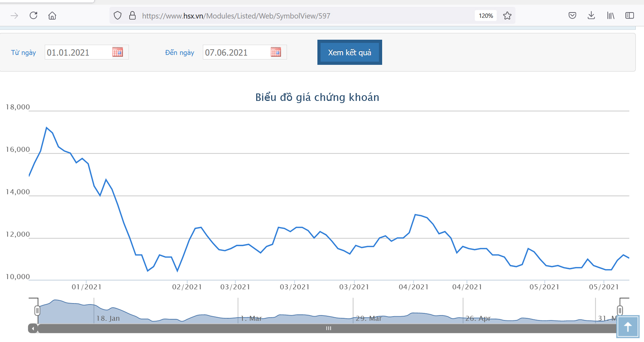644x342 pixels.
Task: Click the Từ ngày date field
Action: coord(77,52)
